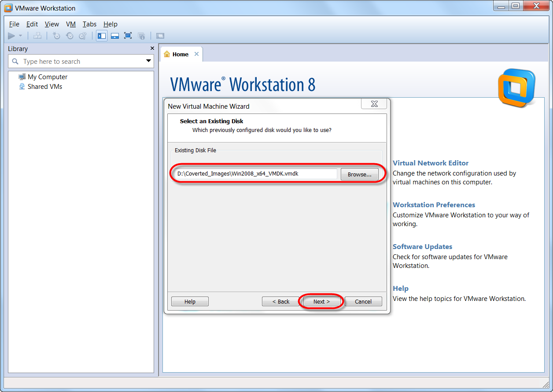This screenshot has width=553, height=392.
Task: Open the View menu
Action: [x=52, y=24]
